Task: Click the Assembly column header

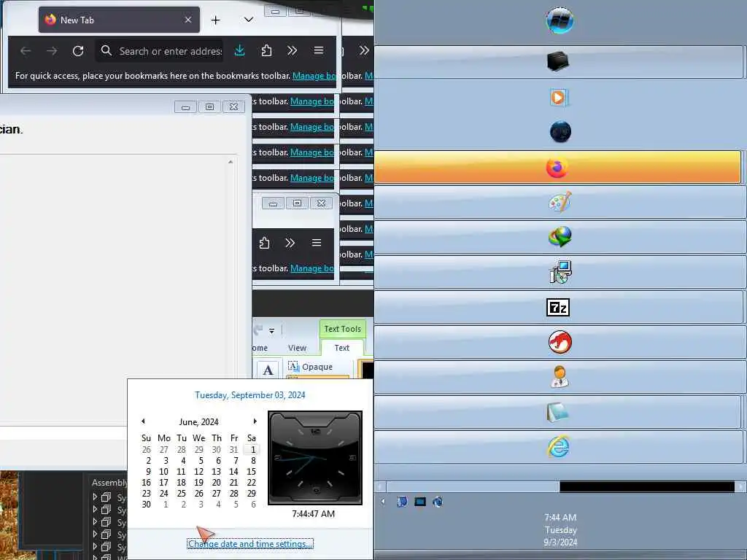Action: [109, 483]
